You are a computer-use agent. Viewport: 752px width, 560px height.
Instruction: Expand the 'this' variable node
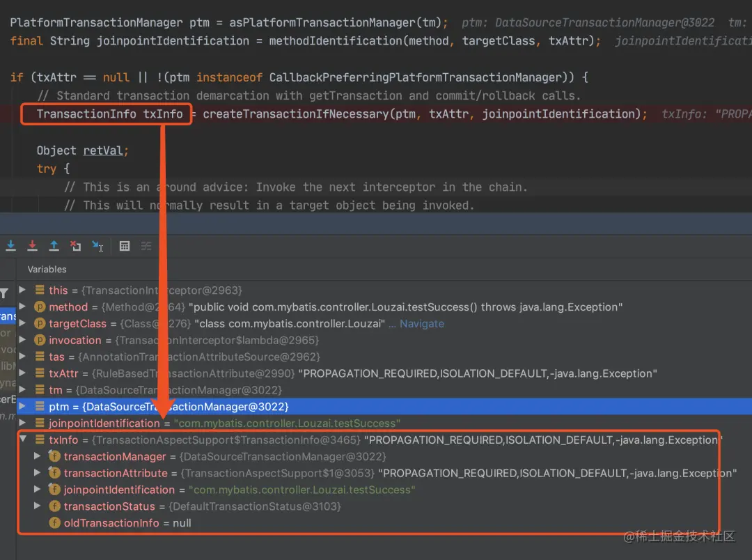(x=22, y=290)
